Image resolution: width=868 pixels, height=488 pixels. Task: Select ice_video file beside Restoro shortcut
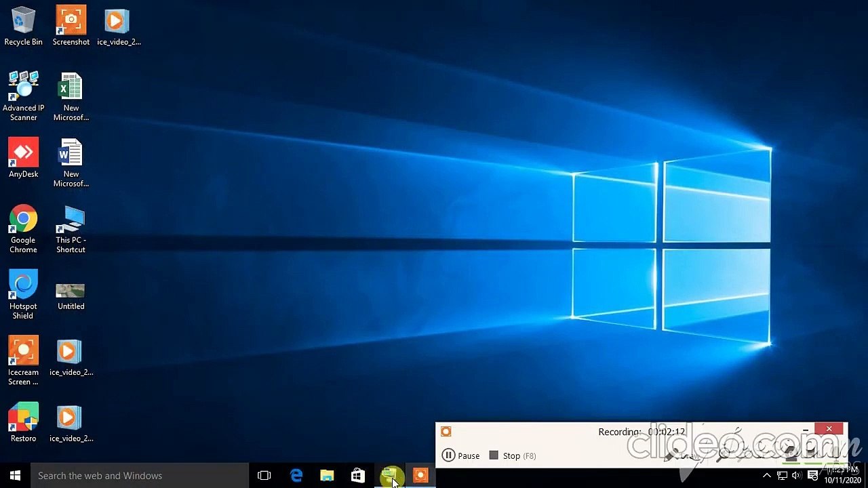pos(71,423)
